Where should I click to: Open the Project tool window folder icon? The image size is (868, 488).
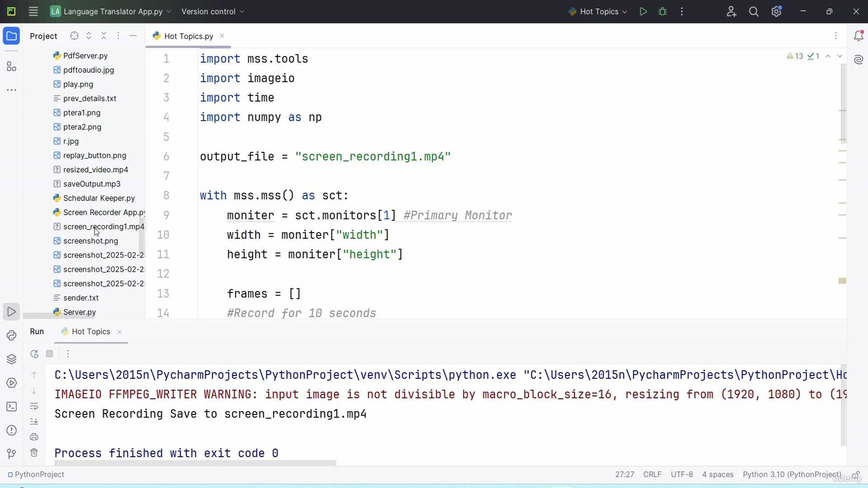11,36
